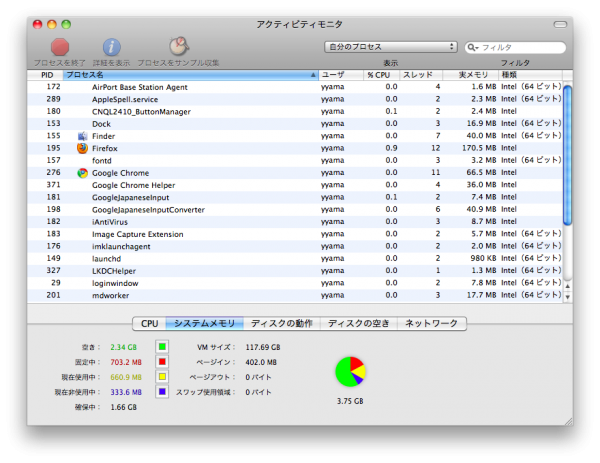
Task: Switch to the CPU tab
Action: 149,324
